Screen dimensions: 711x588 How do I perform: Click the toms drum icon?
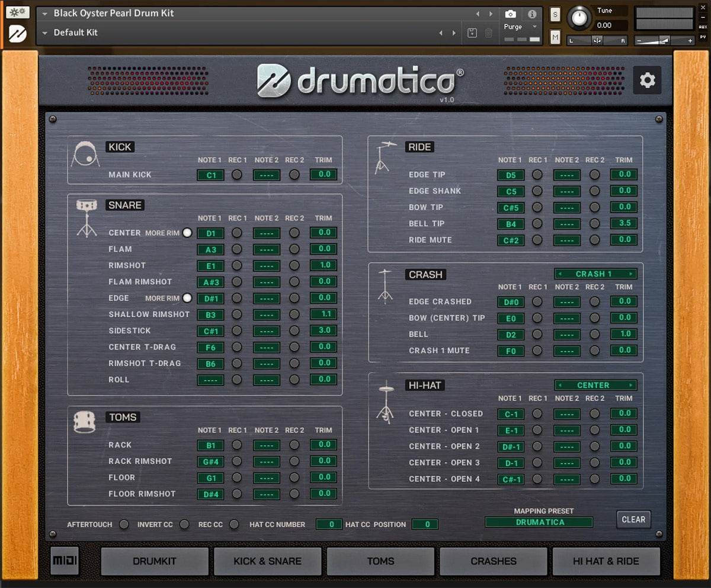click(85, 422)
